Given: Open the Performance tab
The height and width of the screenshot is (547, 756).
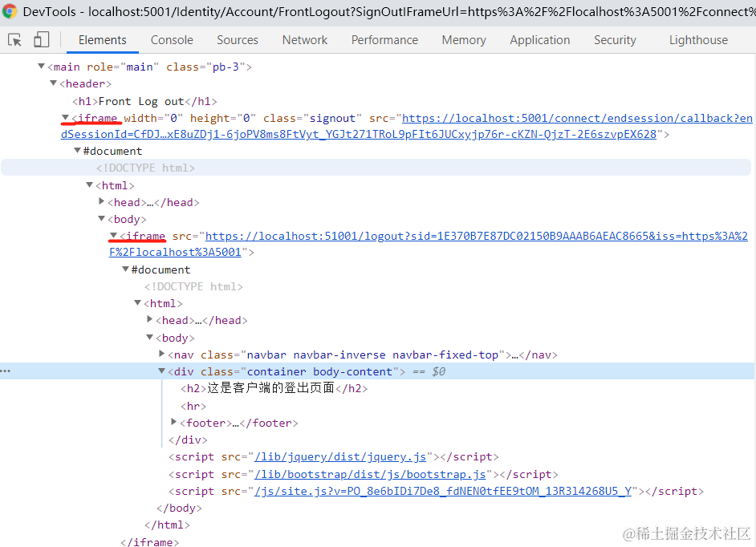Looking at the screenshot, I should tap(384, 40).
